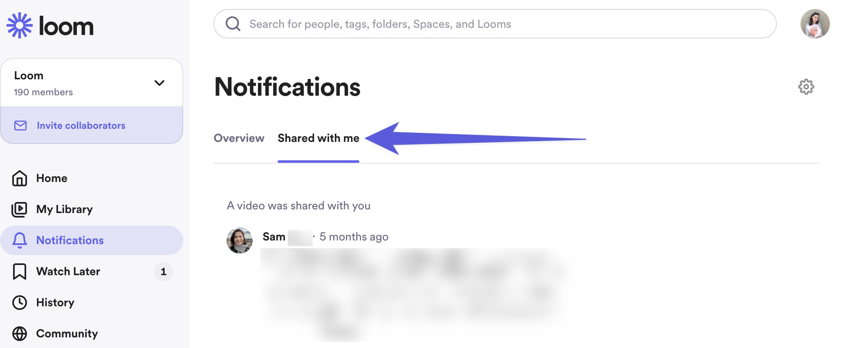
Task: Click the Community globe icon
Action: pyautogui.click(x=20, y=334)
